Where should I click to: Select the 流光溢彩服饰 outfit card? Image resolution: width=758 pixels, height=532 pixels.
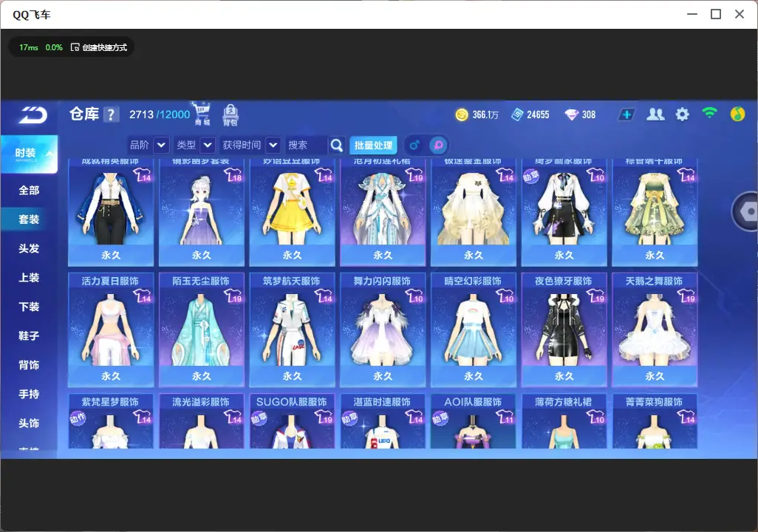(x=202, y=421)
